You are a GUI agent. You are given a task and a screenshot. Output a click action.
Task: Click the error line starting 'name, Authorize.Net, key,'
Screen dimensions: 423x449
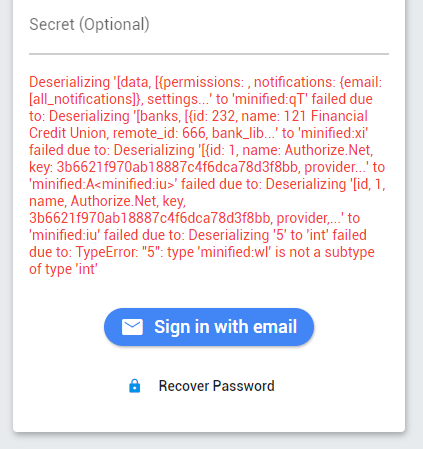(x=107, y=201)
